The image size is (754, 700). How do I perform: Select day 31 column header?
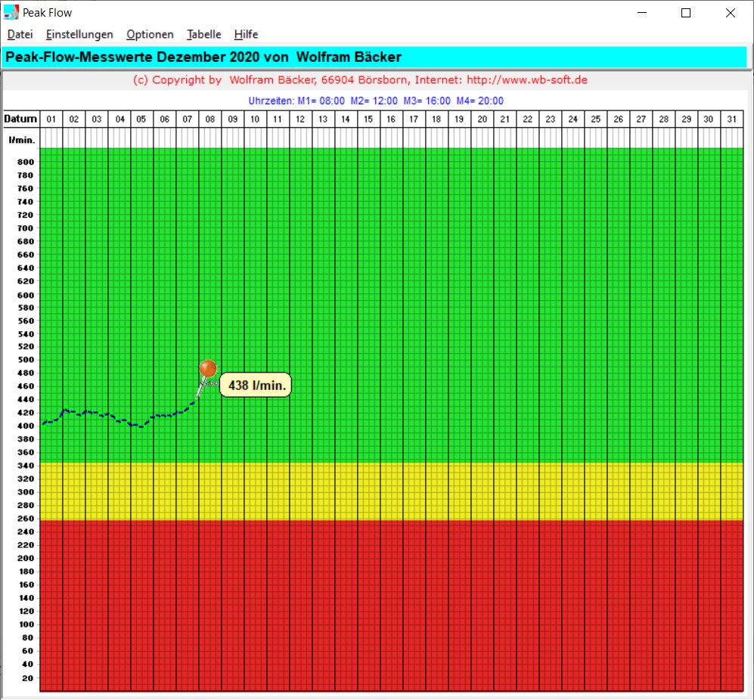pyautogui.click(x=731, y=119)
